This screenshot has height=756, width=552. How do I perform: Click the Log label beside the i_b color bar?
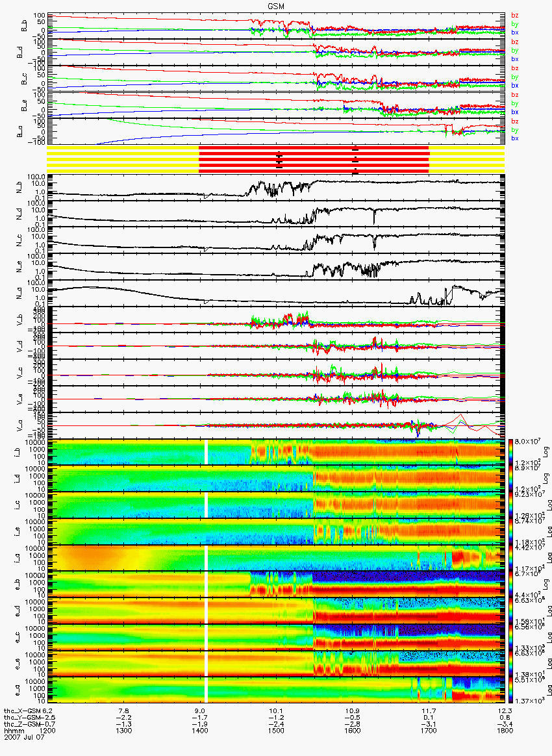[x=546, y=452]
